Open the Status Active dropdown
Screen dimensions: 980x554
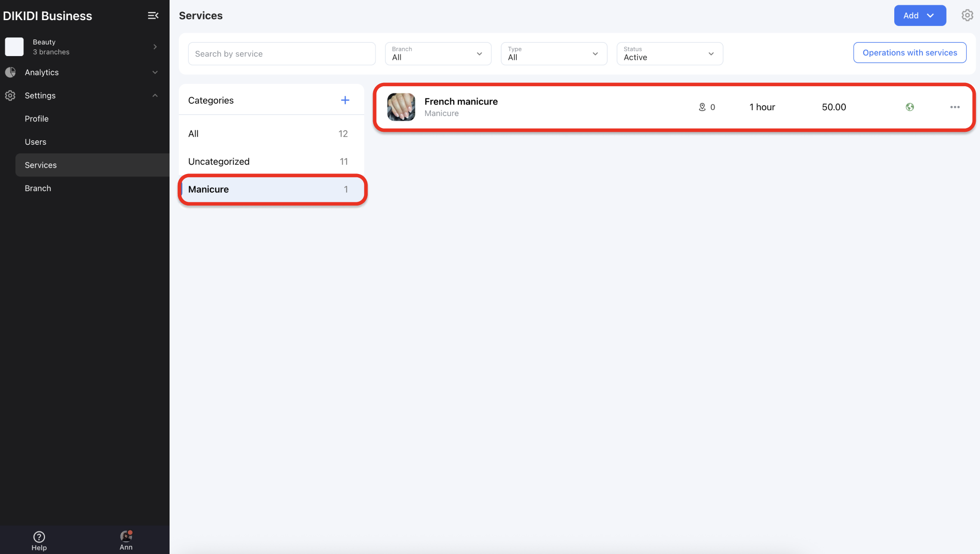coord(669,54)
